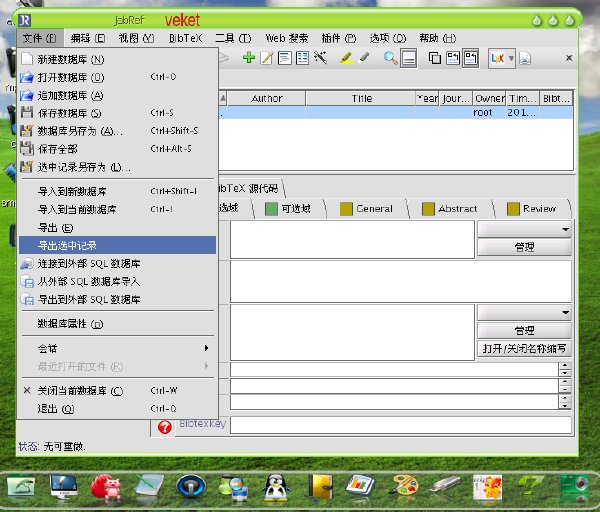
Task: Open the second dropdown above lower Manage
Action: pyautogui.click(x=525, y=313)
